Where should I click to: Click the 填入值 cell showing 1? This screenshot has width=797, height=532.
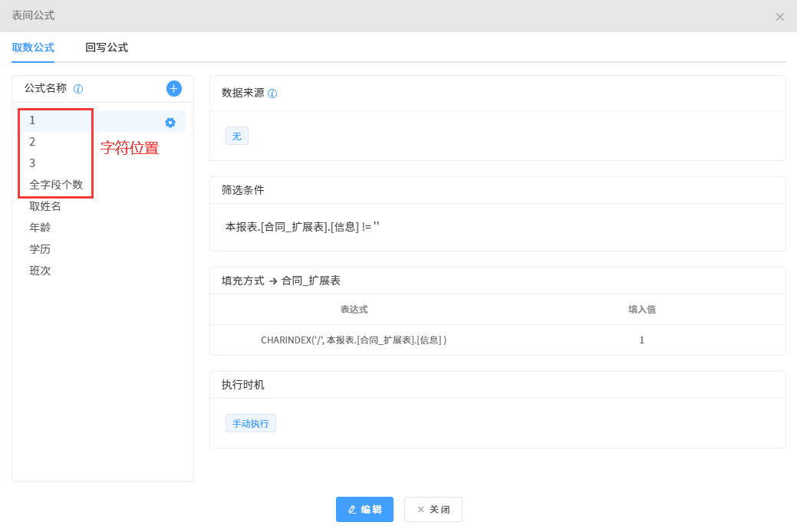641,340
